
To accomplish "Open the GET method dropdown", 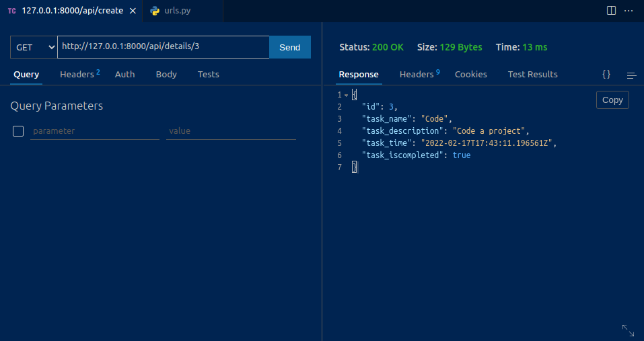I will (x=34, y=47).
